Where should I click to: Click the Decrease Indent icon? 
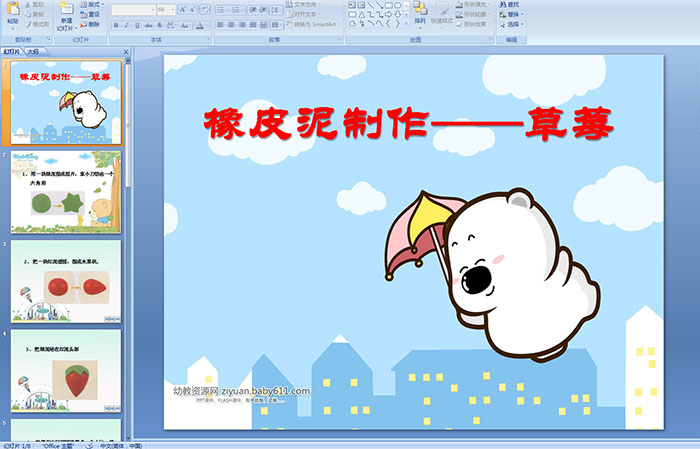[253, 9]
